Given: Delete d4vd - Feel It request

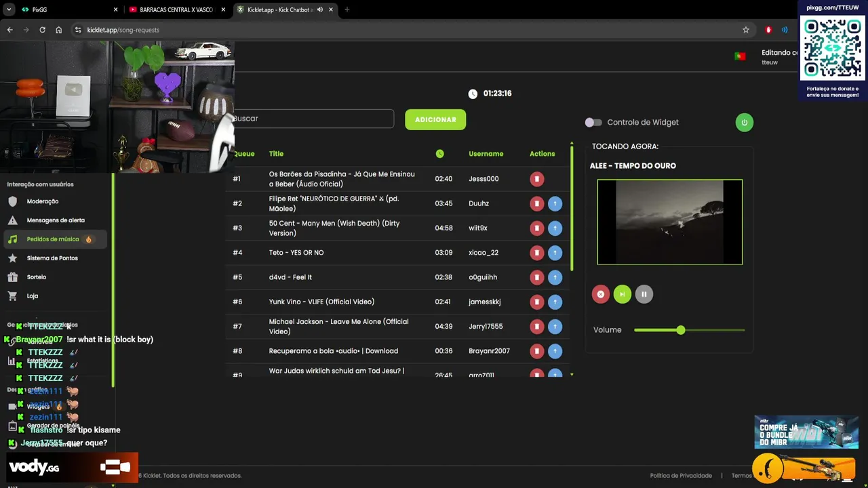Looking at the screenshot, I should [536, 277].
